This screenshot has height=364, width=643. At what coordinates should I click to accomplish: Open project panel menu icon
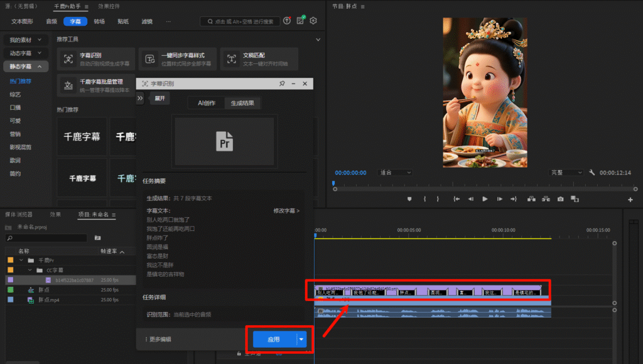pyautogui.click(x=114, y=215)
